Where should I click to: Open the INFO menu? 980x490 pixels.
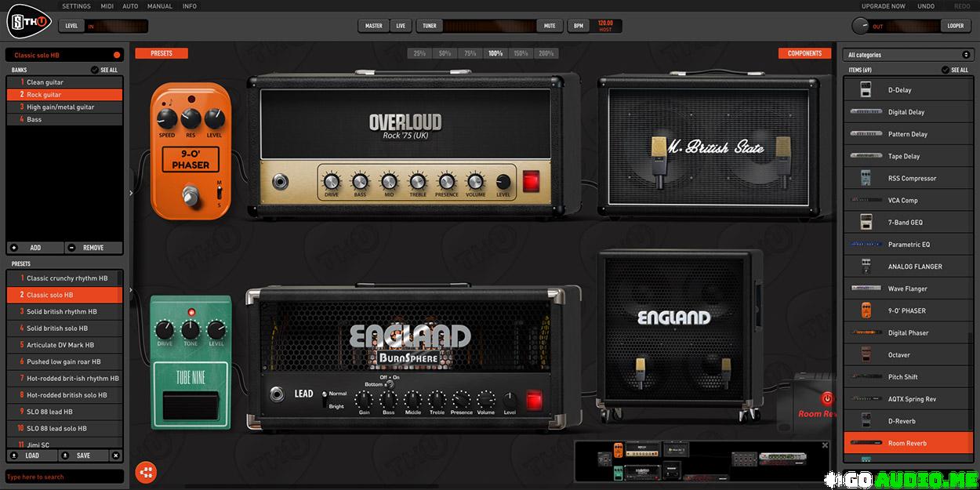click(x=190, y=6)
